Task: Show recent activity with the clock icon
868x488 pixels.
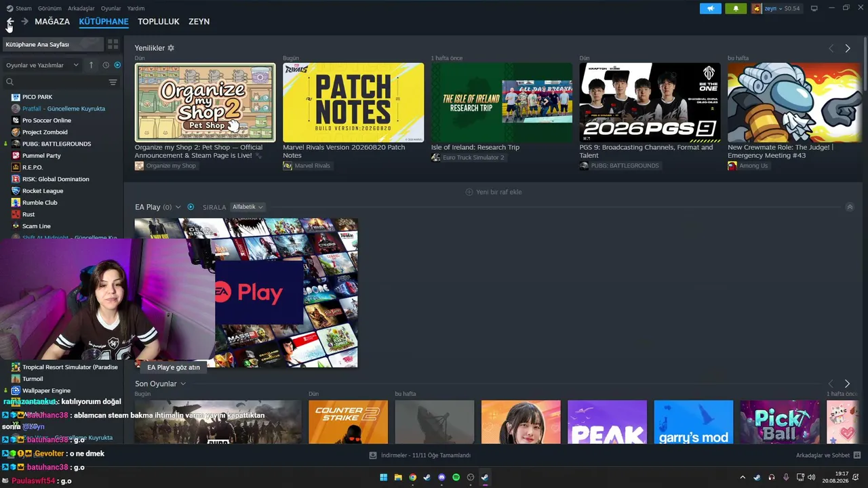Action: pyautogui.click(x=106, y=65)
